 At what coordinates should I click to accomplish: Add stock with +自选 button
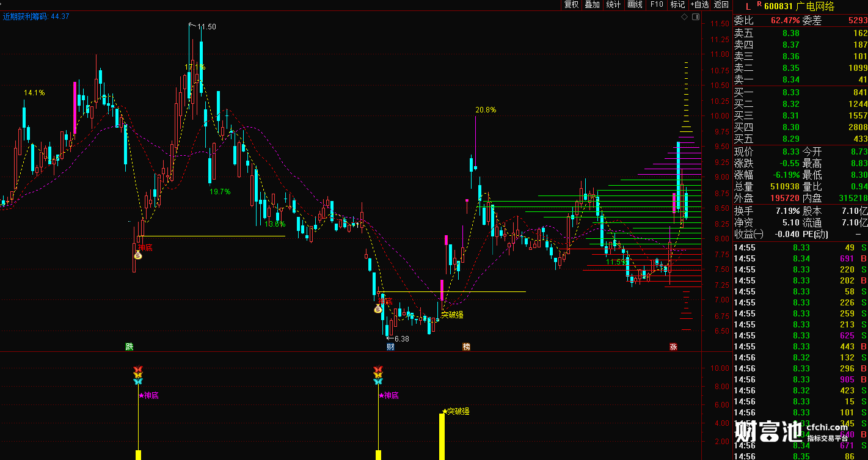coord(700,5)
